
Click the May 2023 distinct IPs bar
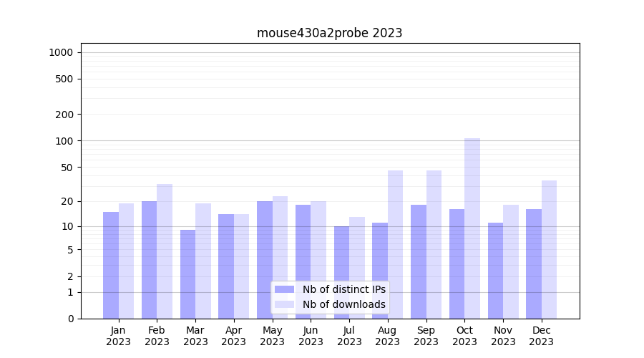click(x=265, y=259)
